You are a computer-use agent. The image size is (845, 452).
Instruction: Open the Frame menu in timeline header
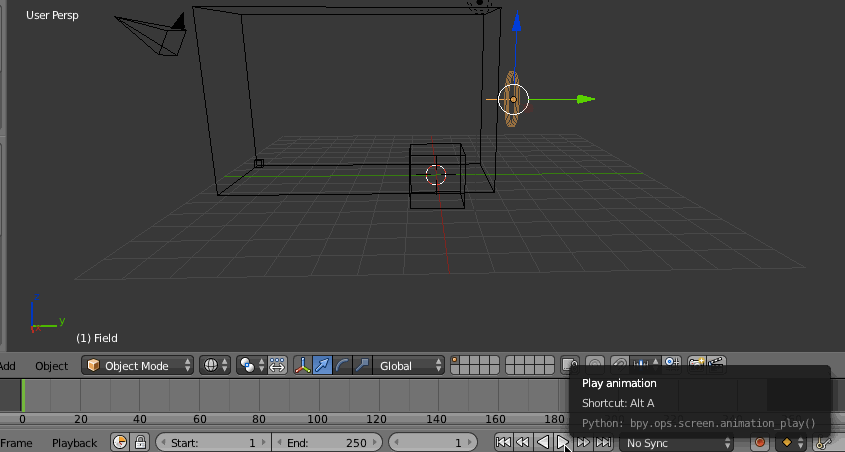(x=16, y=443)
